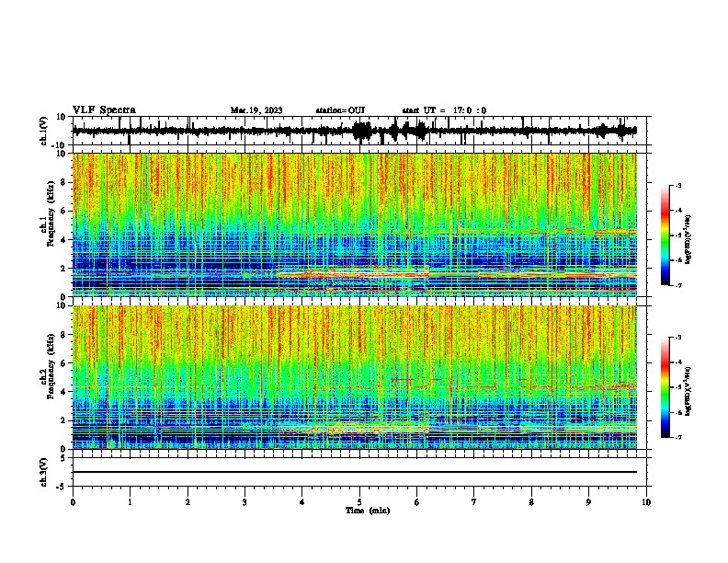This screenshot has width=728, height=563.
Task: Click the "8" kHz tick on ch.2 spectrogram axis
Action: (64, 334)
